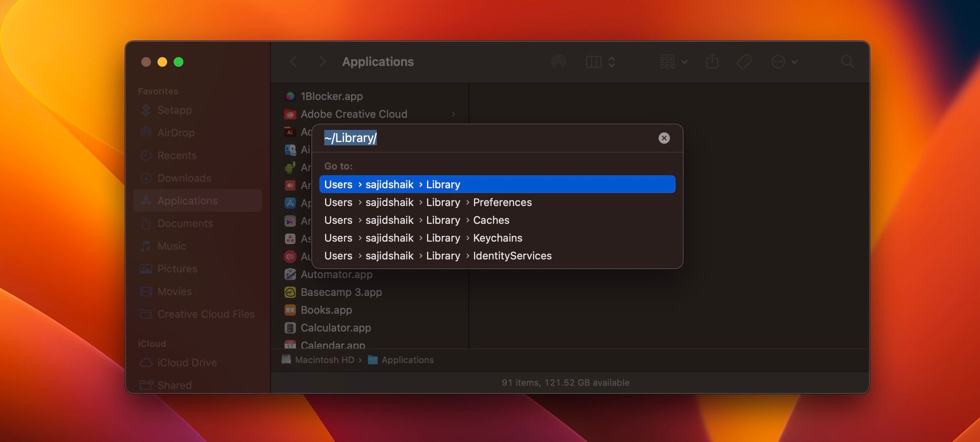The width and height of the screenshot is (980, 442).
Task: Click the Edit Tags icon
Action: pos(744,62)
